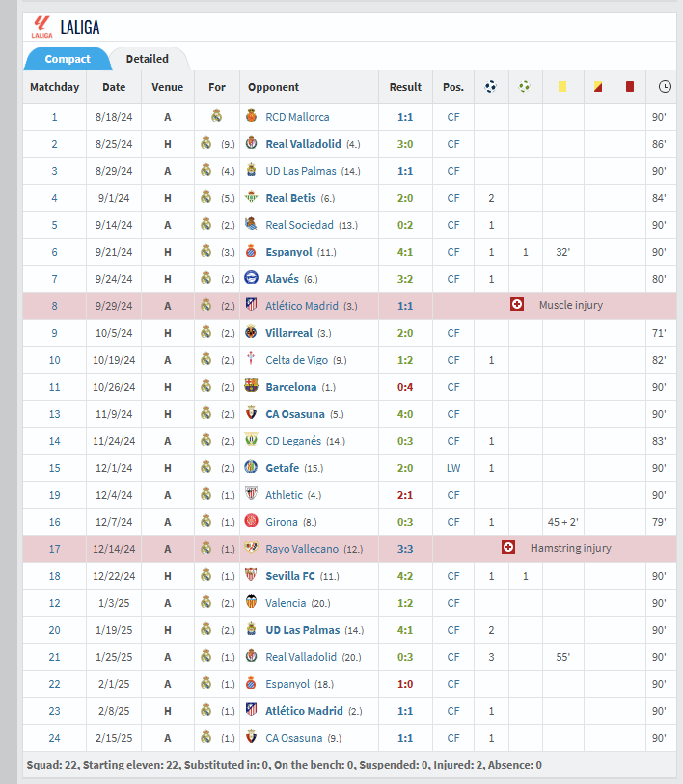Click the red card column header icon
This screenshot has height=784, width=683.
pos(630,87)
